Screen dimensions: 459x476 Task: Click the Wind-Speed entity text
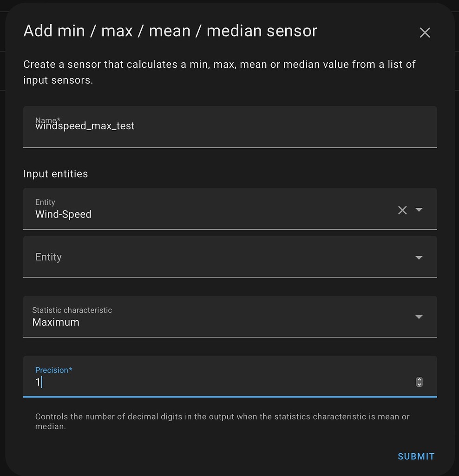(x=63, y=214)
